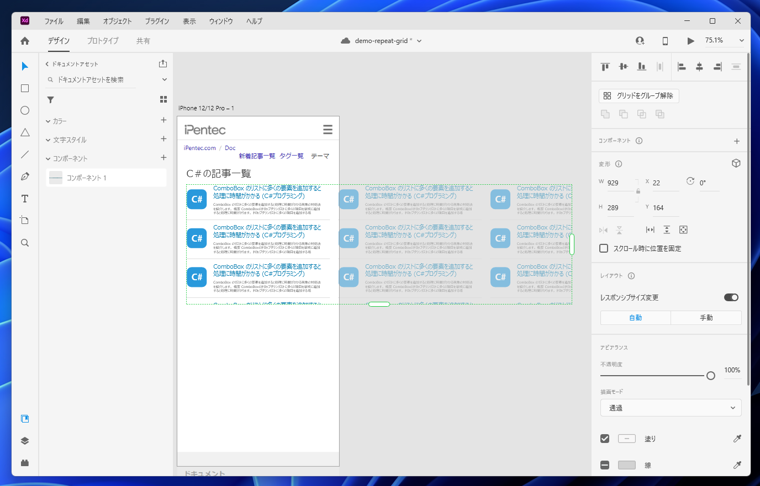Select 手動 responsive resize mode
Image resolution: width=760 pixels, height=486 pixels.
coord(706,317)
